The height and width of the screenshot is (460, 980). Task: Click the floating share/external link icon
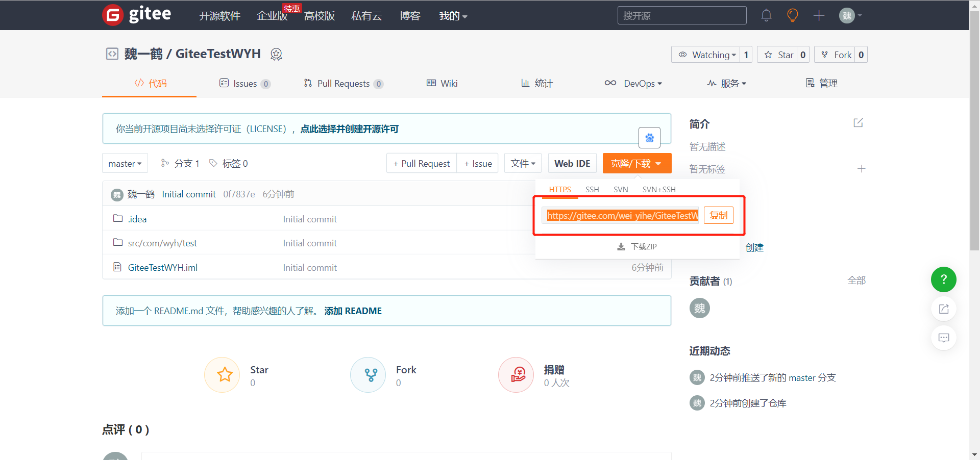point(943,309)
